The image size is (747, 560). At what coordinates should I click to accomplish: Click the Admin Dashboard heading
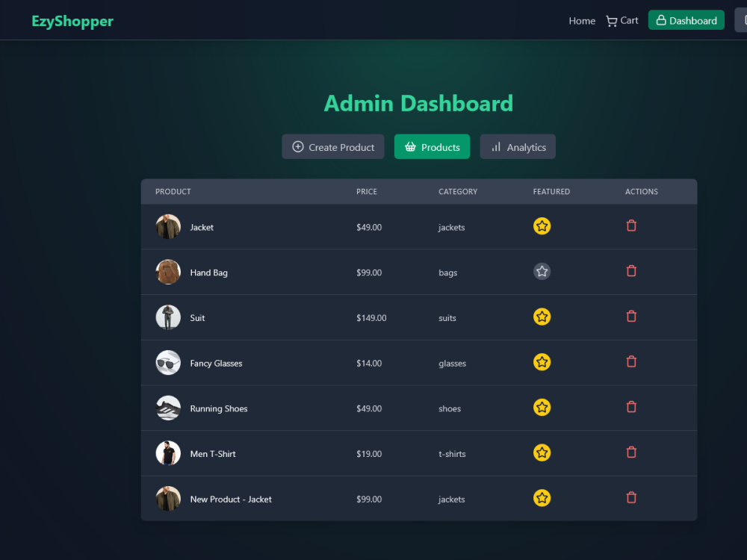point(418,103)
